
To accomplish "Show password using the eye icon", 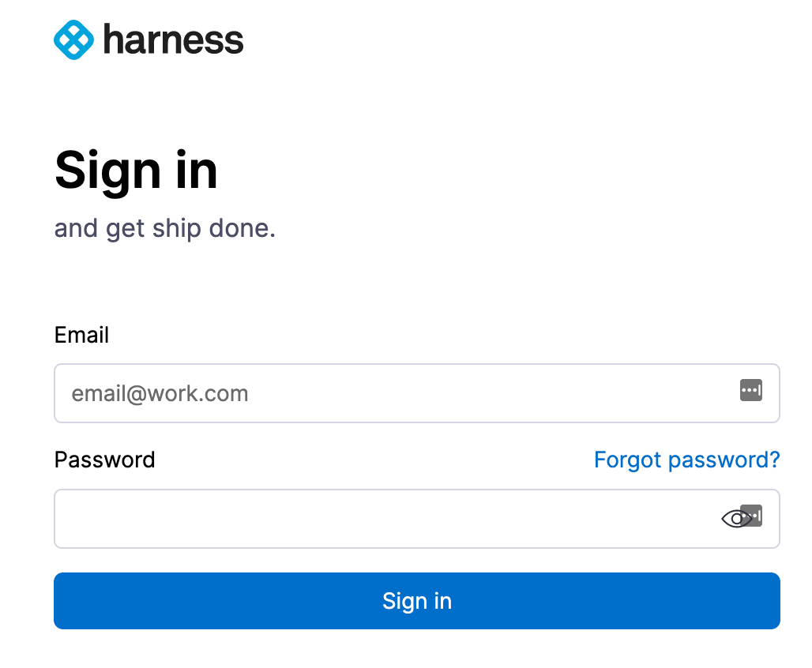I will [736, 518].
